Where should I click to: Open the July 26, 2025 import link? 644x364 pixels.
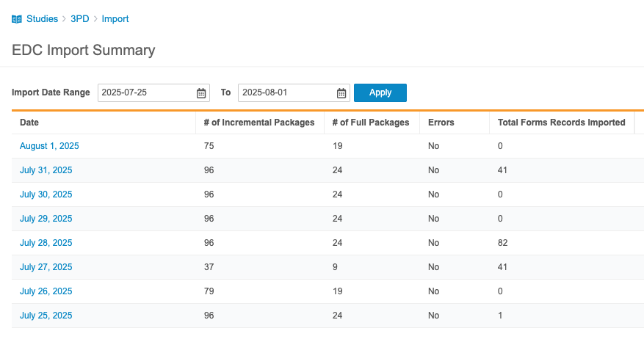46,291
